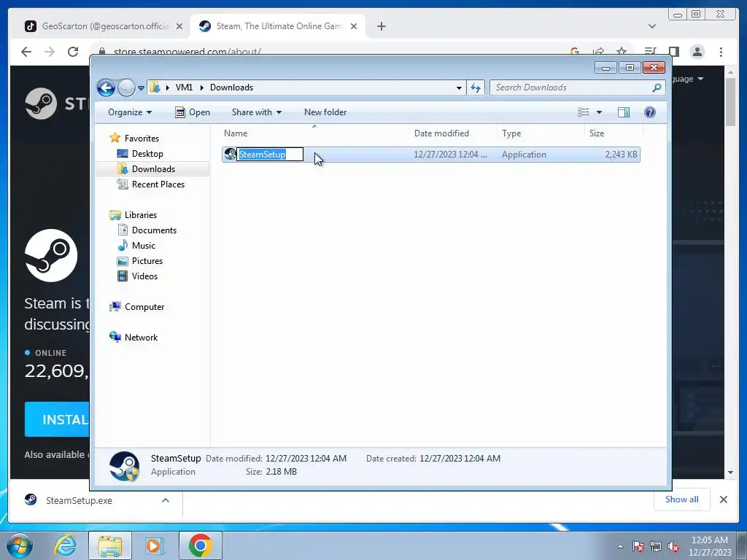
Task: Click the Windows Explorer taskbar icon
Action: tap(110, 545)
